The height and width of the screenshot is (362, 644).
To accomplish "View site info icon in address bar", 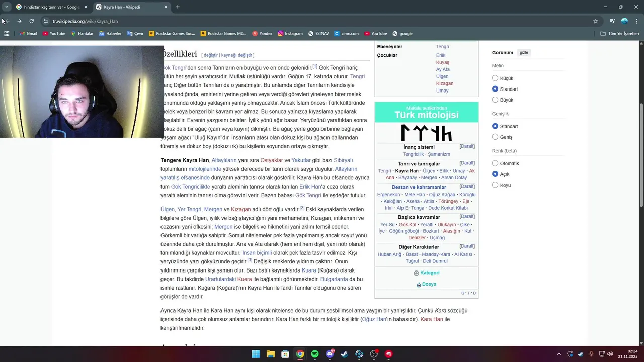I will [x=46, y=21].
